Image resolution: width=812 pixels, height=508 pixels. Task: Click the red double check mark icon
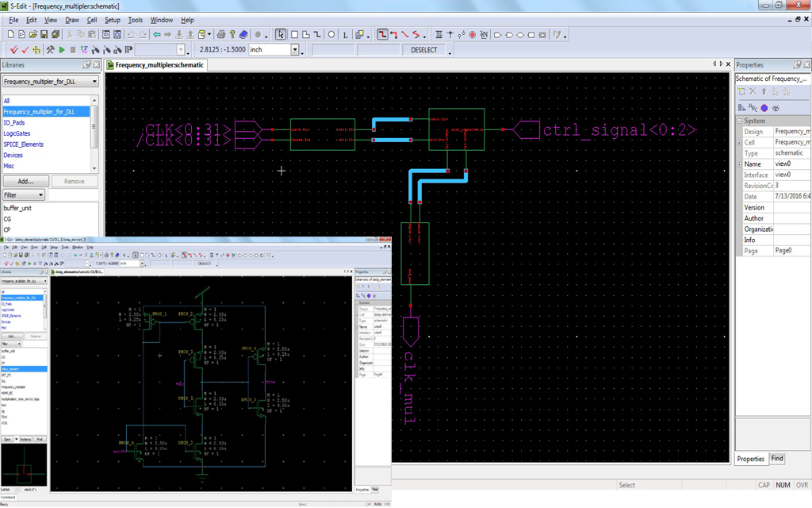(13, 50)
